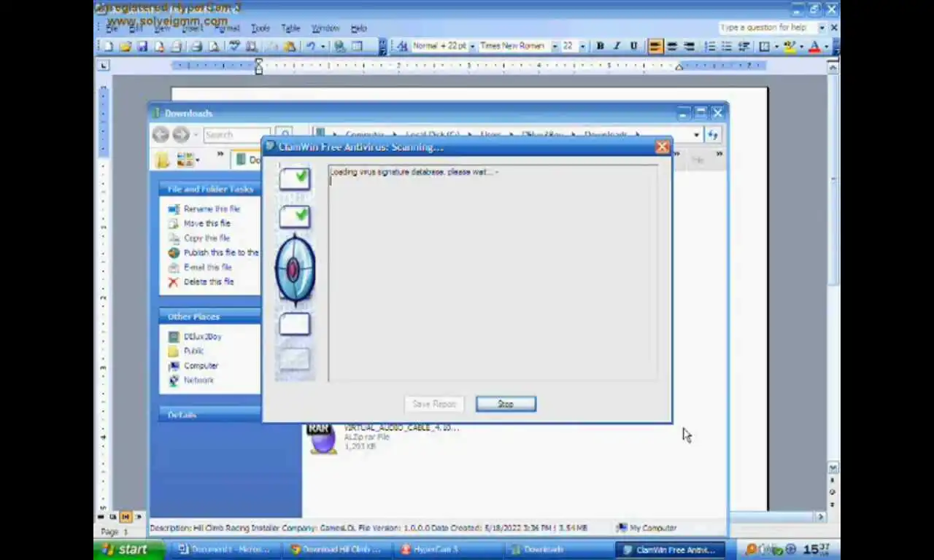The width and height of the screenshot is (934, 560).
Task: Click Rename this file link
Action: pyautogui.click(x=212, y=209)
